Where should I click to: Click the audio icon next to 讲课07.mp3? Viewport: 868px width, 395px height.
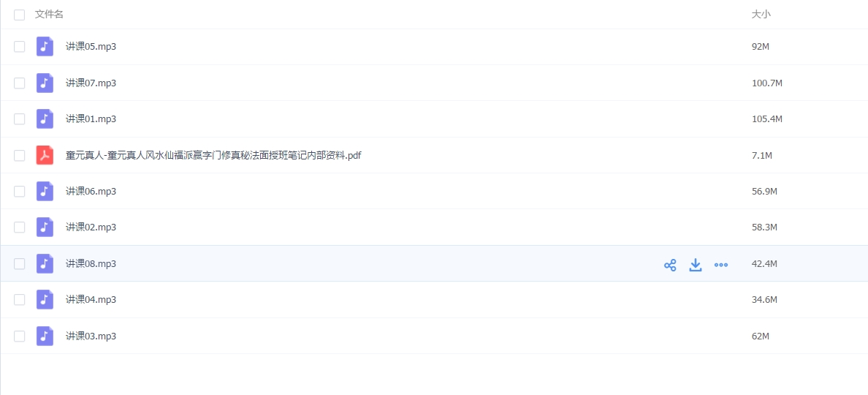(x=45, y=83)
